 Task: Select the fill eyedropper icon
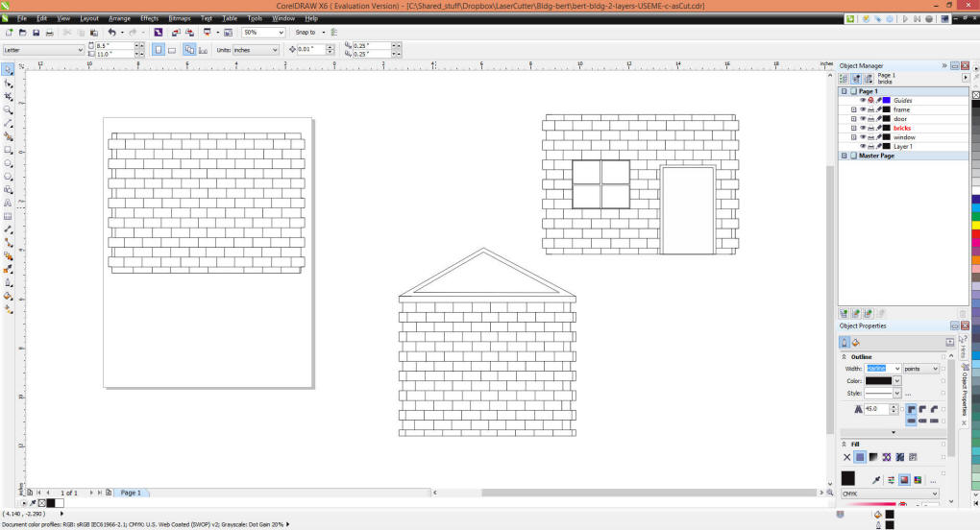pyautogui.click(x=876, y=479)
